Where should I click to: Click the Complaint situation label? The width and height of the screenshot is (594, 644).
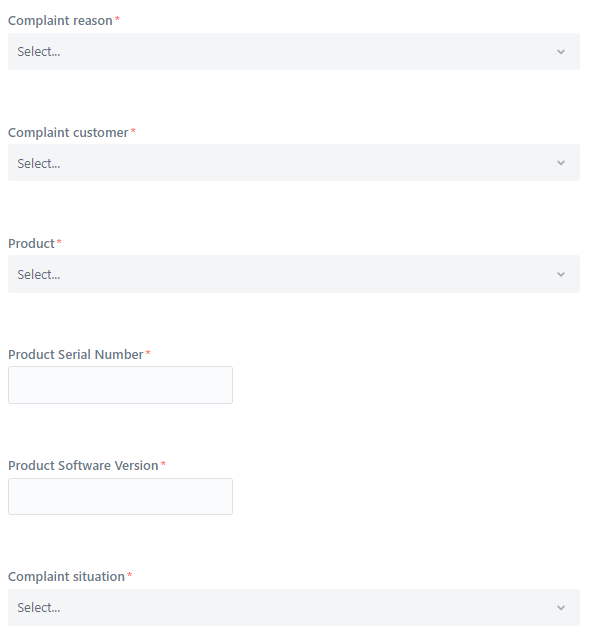pyautogui.click(x=66, y=577)
